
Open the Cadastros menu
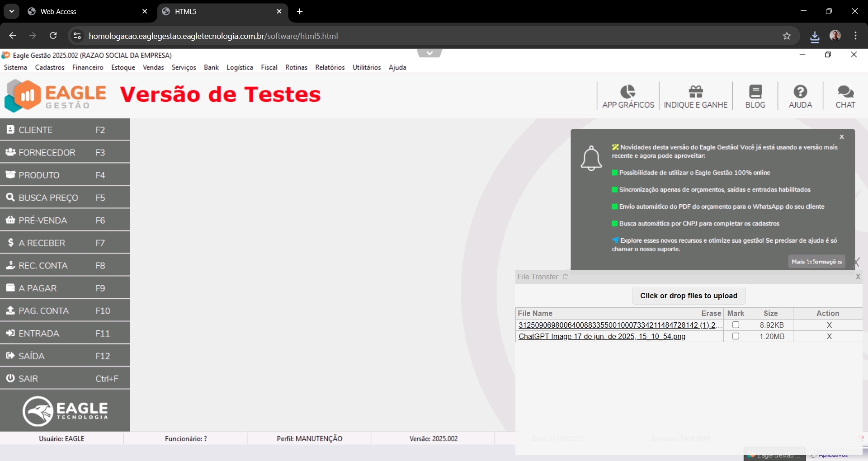50,67
